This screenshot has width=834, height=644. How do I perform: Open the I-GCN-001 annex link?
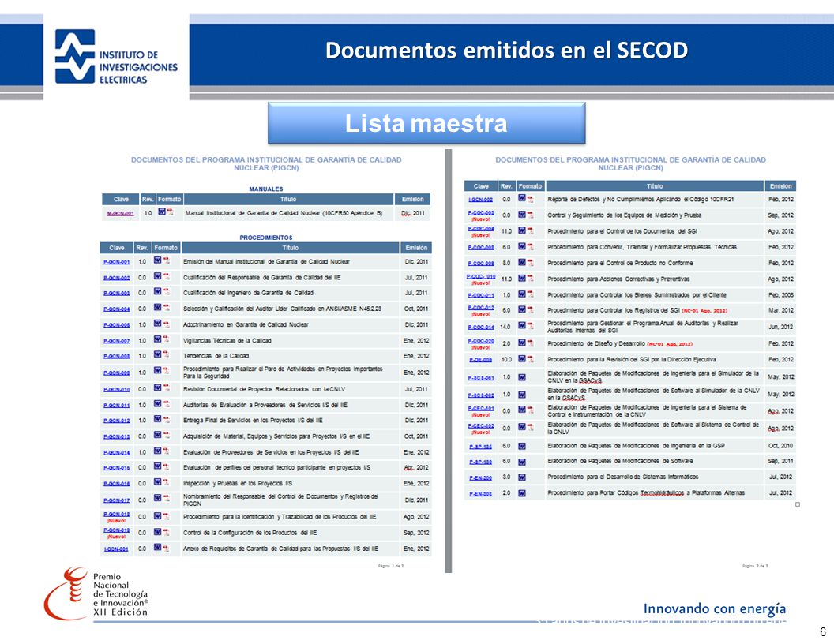[116, 549]
